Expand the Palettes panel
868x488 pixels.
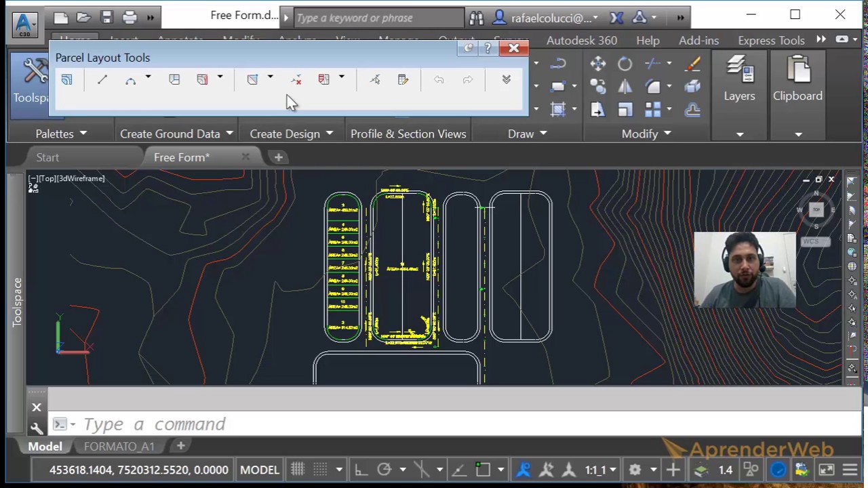[62, 134]
